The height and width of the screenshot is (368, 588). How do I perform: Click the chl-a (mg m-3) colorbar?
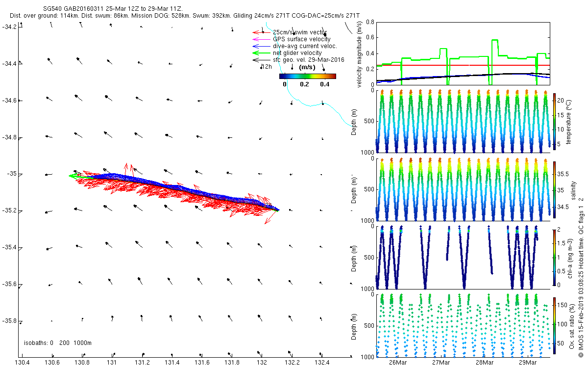tap(554, 257)
